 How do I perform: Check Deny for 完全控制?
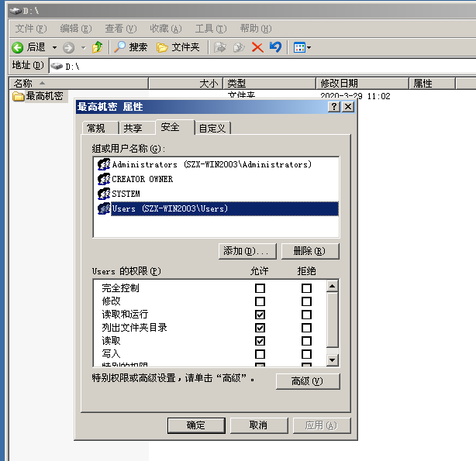pyautogui.click(x=306, y=288)
